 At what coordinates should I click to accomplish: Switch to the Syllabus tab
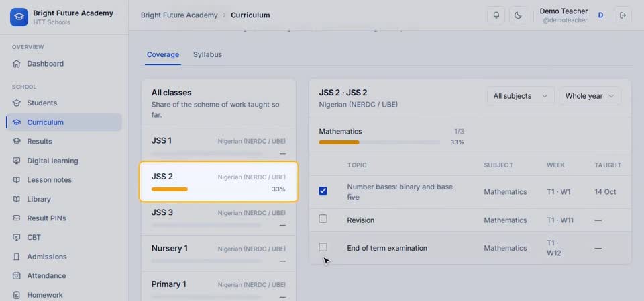pyautogui.click(x=207, y=54)
